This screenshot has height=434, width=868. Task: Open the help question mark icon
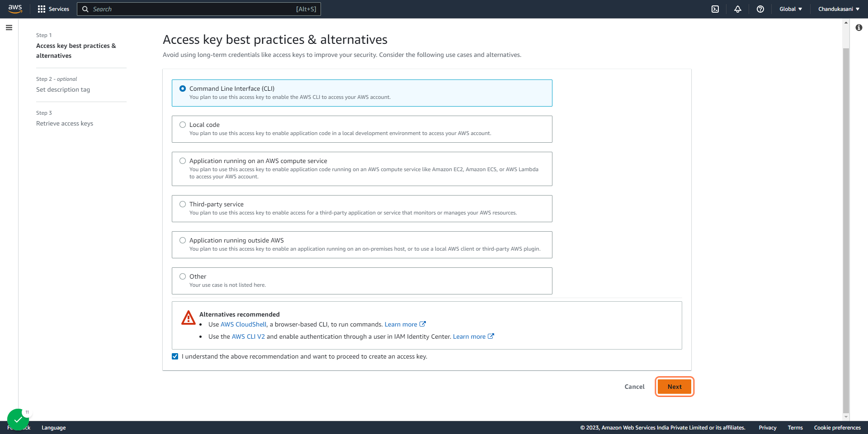point(760,9)
